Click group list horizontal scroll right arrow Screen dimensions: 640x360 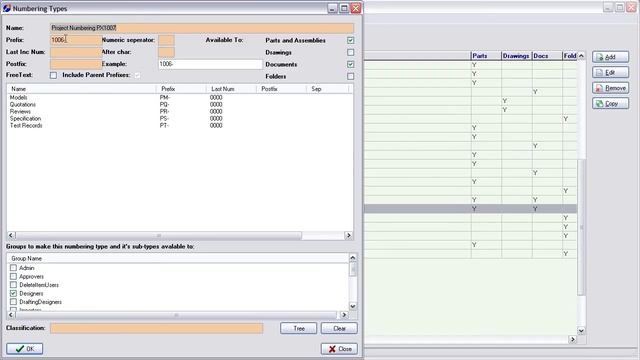point(344,315)
